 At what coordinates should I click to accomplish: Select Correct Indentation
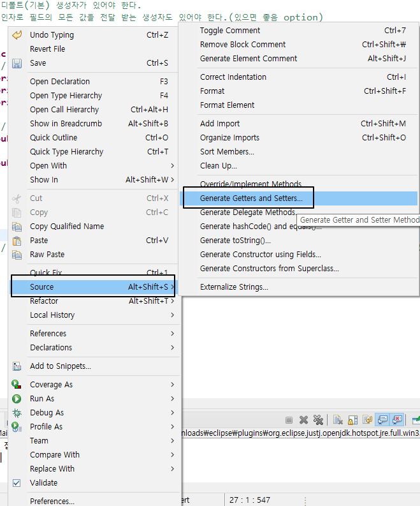click(x=298, y=77)
